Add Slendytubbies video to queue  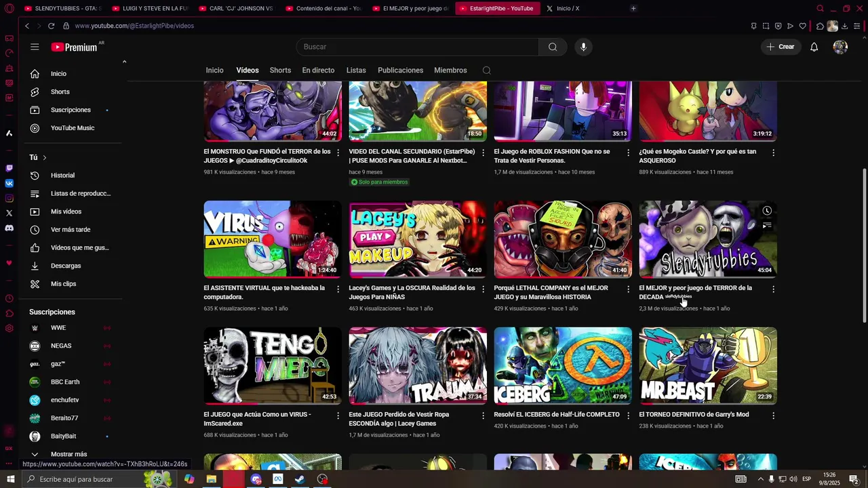767,226
